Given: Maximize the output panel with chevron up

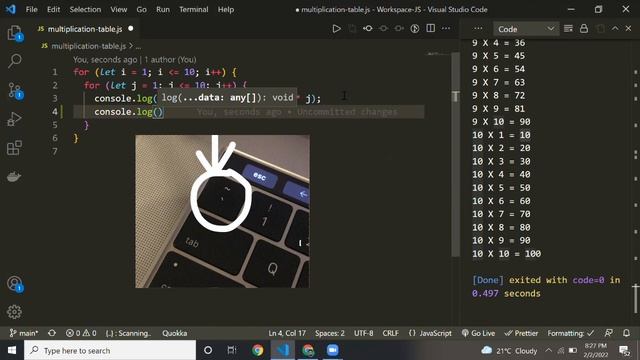Looking at the screenshot, I should point(615,29).
